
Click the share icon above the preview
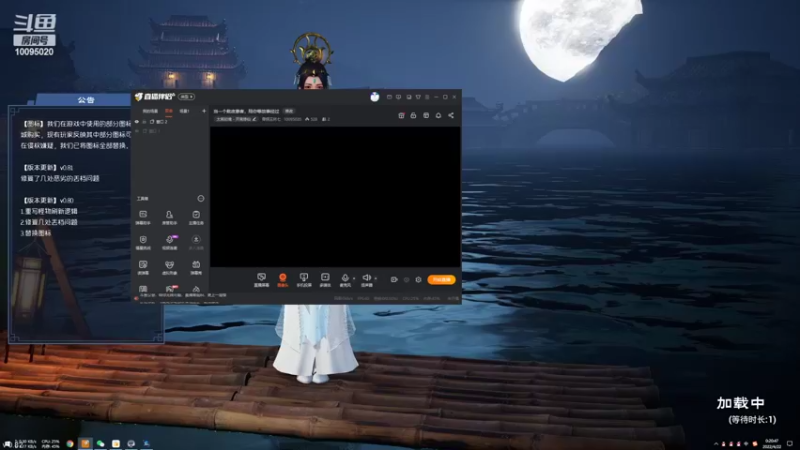[451, 115]
